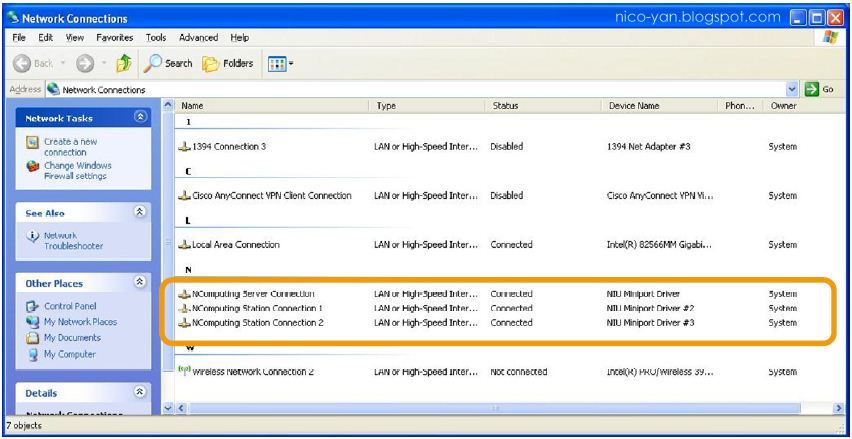
Task: Open Control Panel link
Action: coord(70,306)
